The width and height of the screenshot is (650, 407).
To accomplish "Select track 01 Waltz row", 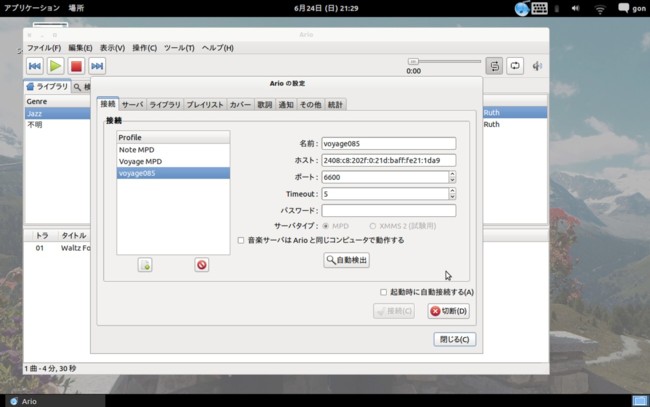I will 57,248.
